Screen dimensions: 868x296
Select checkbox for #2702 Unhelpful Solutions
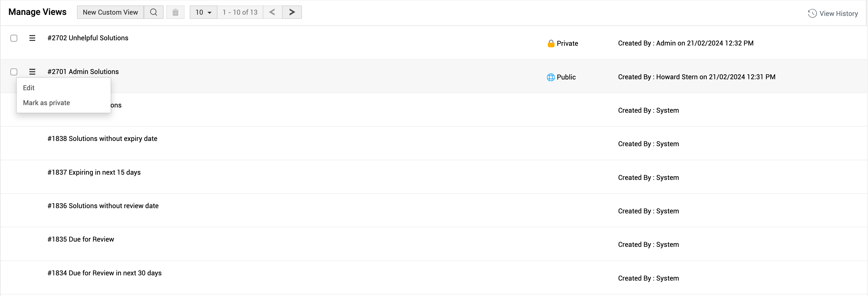coord(14,38)
